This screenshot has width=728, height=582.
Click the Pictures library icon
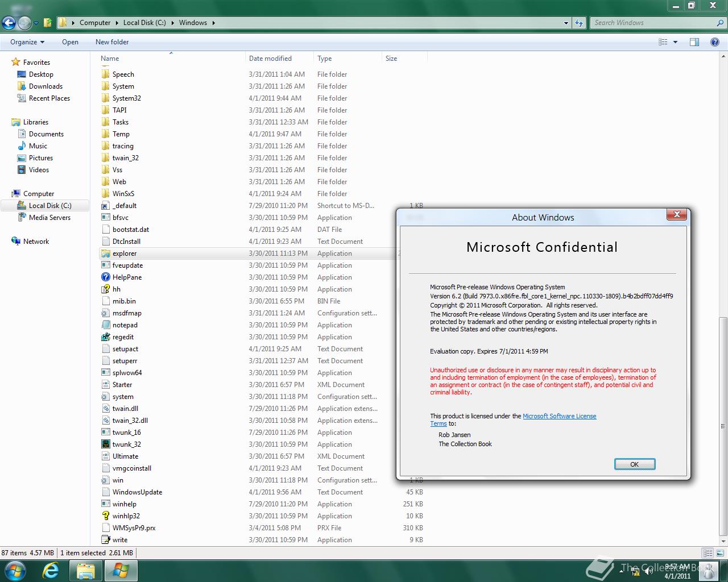pyautogui.click(x=22, y=158)
